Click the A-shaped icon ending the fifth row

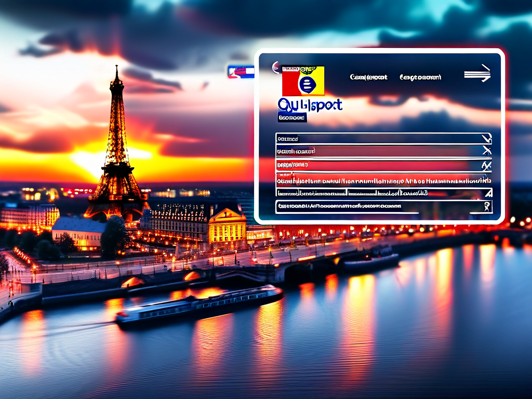tap(488, 193)
